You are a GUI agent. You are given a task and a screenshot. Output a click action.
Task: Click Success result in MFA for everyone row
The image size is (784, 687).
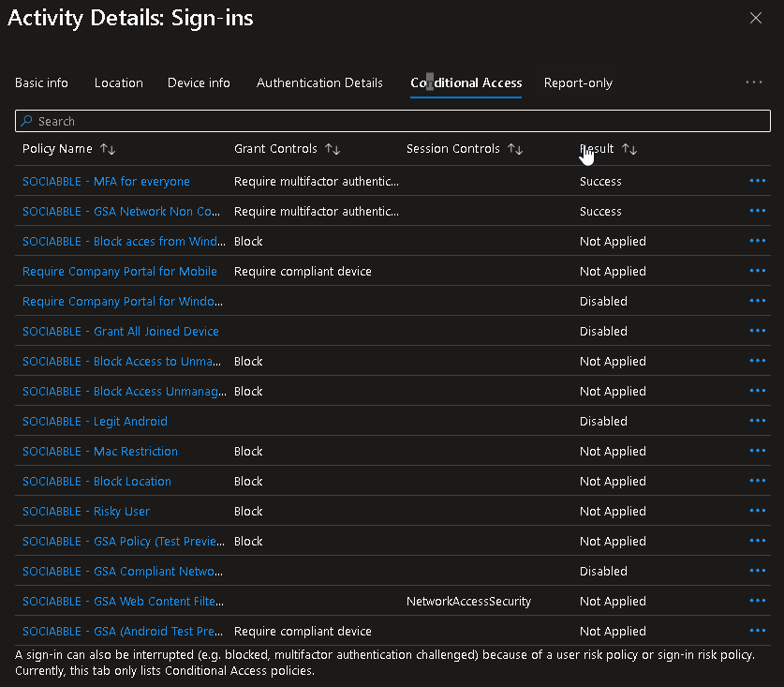(x=600, y=181)
